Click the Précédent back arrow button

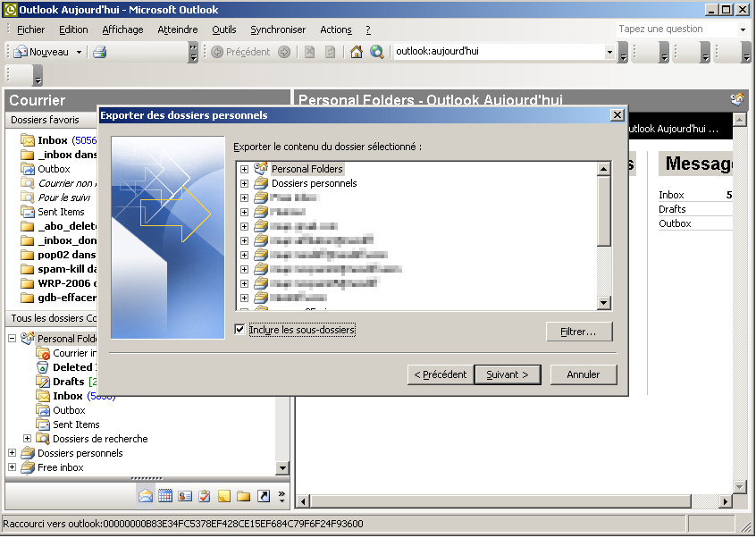click(x=240, y=52)
